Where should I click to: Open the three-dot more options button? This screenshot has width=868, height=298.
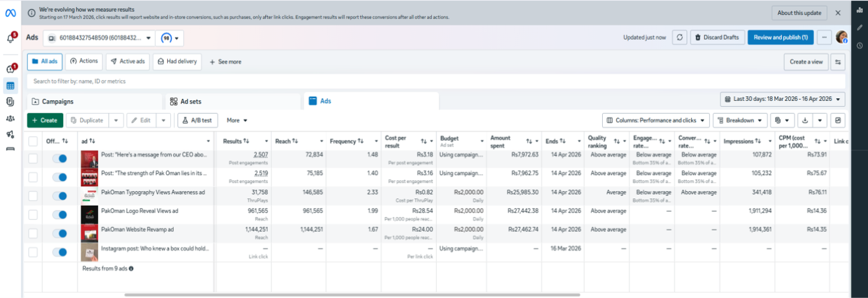(825, 38)
